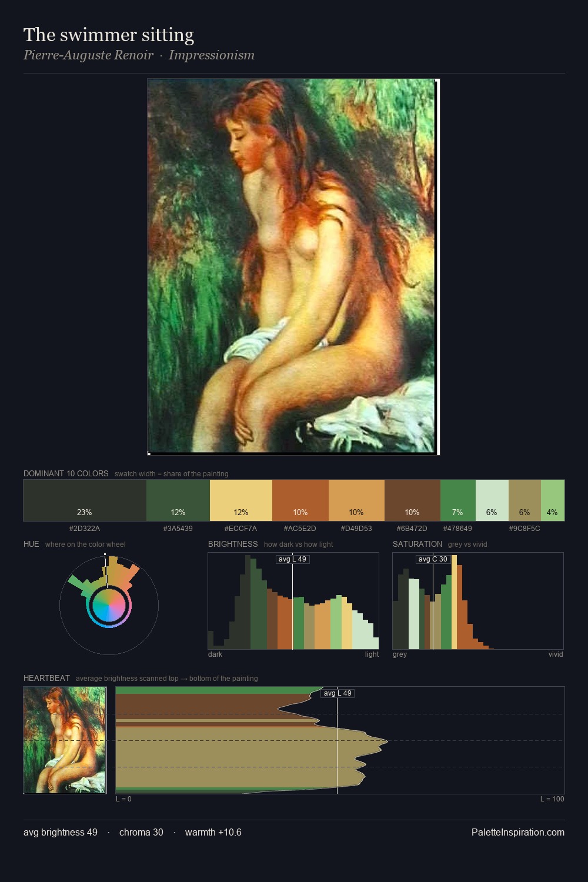Click the "L = 0" axis label
The height and width of the screenshot is (882, 588).
[x=123, y=799]
